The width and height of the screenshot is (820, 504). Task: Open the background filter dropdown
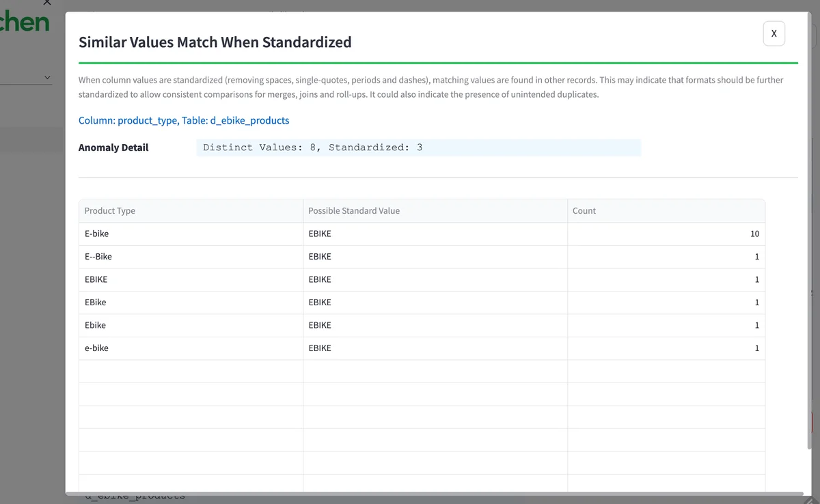[x=27, y=77]
